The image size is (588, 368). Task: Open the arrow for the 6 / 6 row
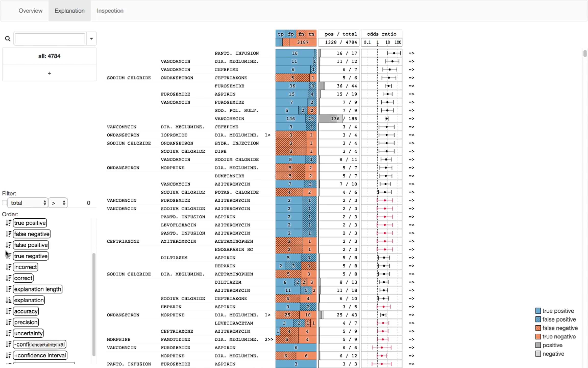[411, 348]
